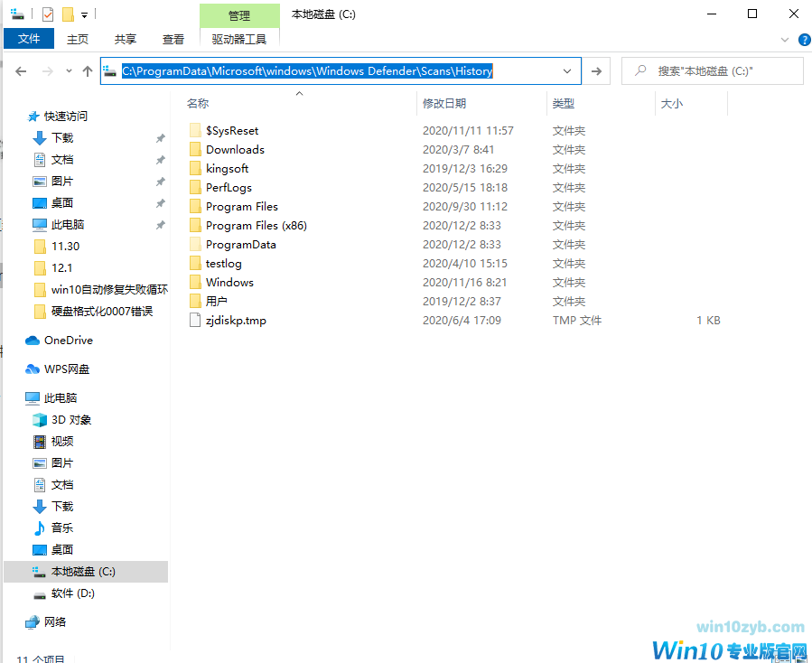
Task: Switch to the 共享 ribbon tab
Action: 125,39
